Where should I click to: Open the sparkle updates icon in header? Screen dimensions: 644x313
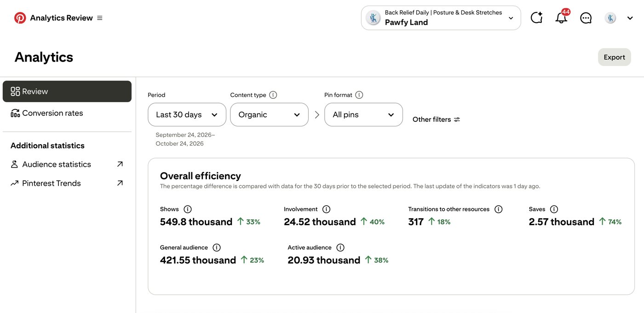pos(536,18)
